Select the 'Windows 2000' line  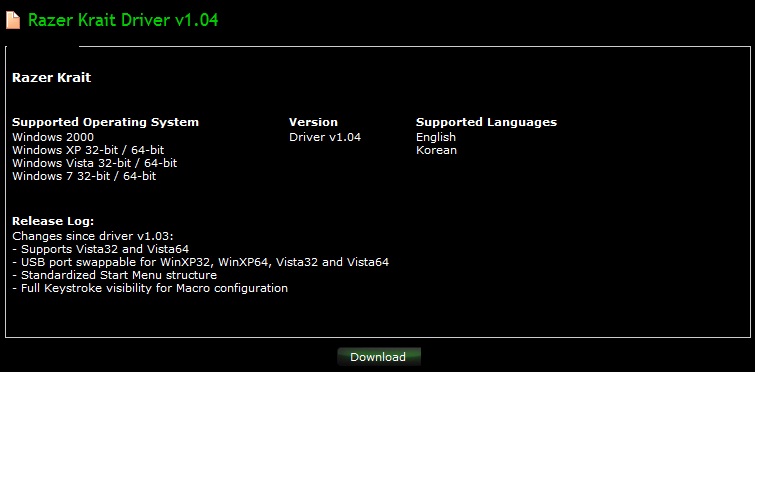coord(53,137)
